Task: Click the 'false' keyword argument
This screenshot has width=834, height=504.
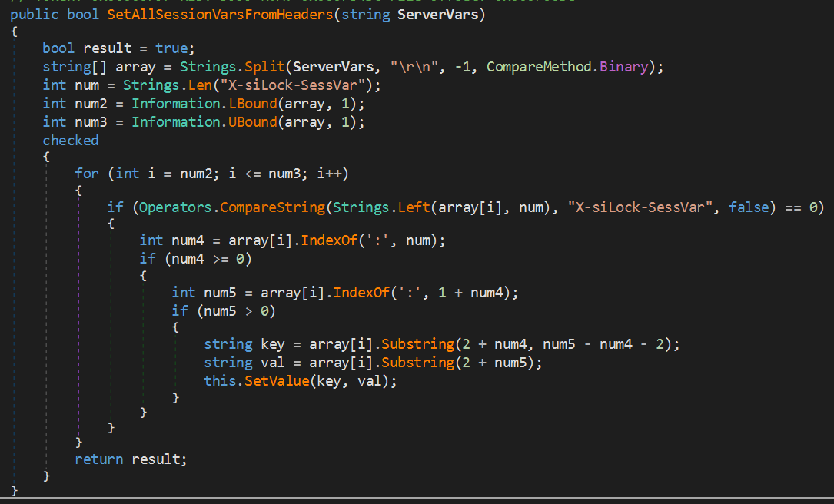Action: [x=749, y=207]
